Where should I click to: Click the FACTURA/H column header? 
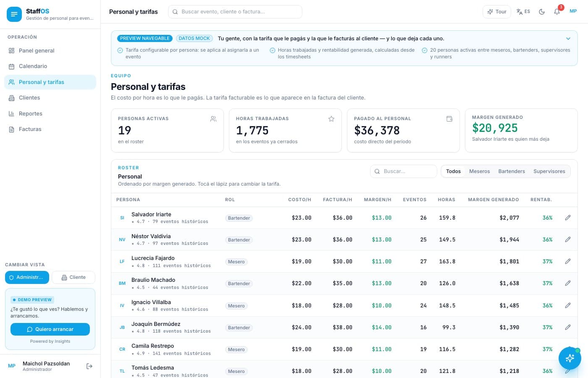338,199
